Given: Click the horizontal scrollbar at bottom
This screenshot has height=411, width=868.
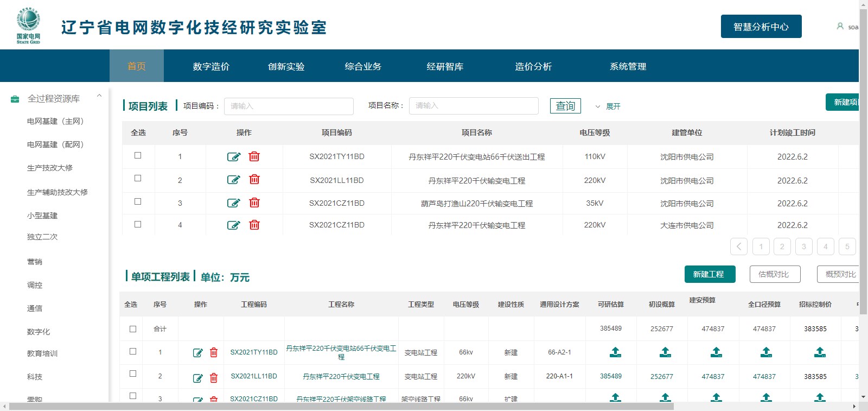Looking at the screenshot, I should click(x=342, y=406).
